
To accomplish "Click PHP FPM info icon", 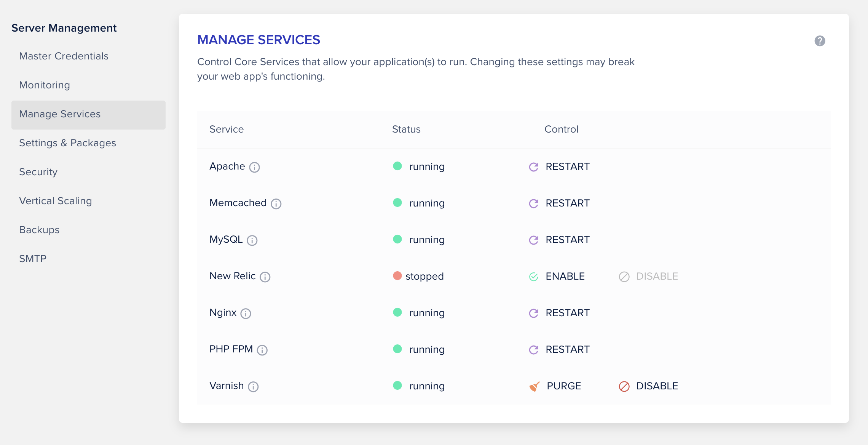I will point(262,350).
